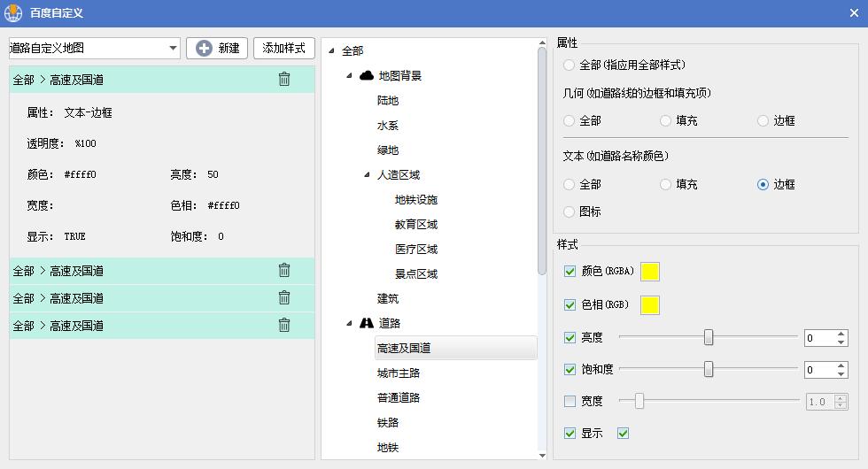Select 医疗区域 in the tree
Image resolution: width=868 pixels, height=469 pixels.
pyautogui.click(x=416, y=250)
